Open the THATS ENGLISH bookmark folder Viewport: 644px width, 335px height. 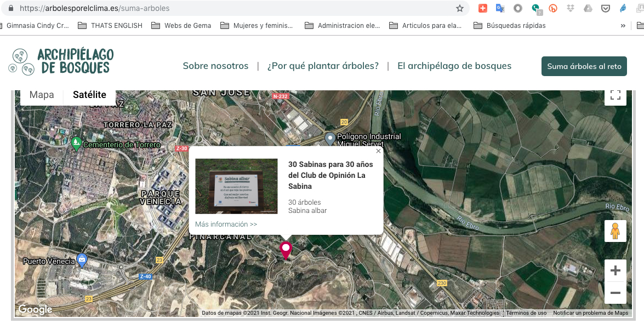pyautogui.click(x=110, y=25)
